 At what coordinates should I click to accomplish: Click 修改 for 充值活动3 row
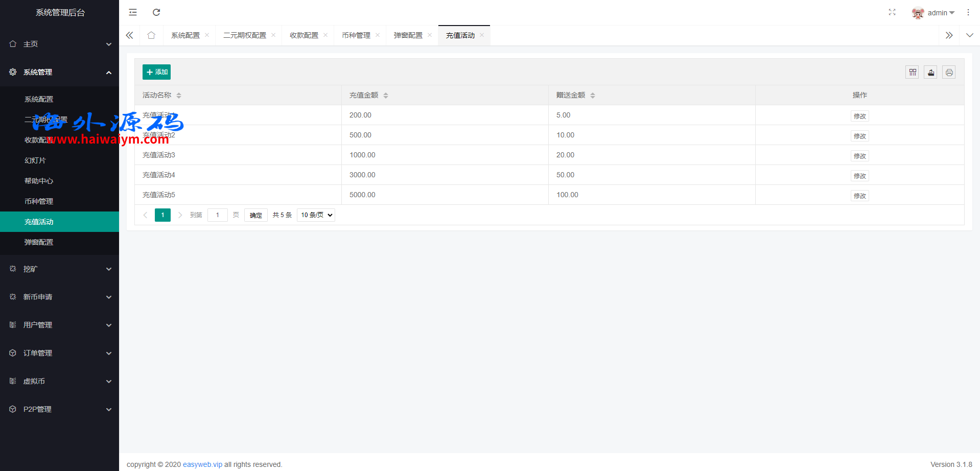tap(859, 156)
